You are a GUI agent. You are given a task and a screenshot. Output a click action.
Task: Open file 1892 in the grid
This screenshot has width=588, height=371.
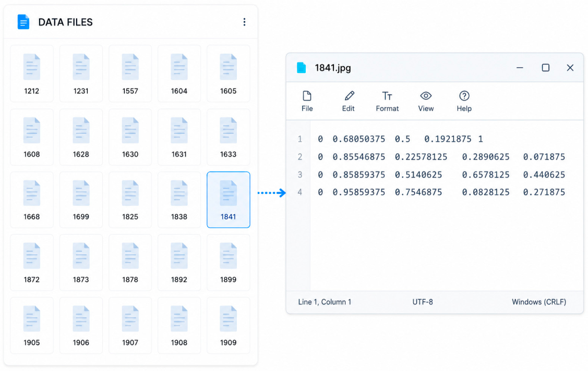[179, 263]
